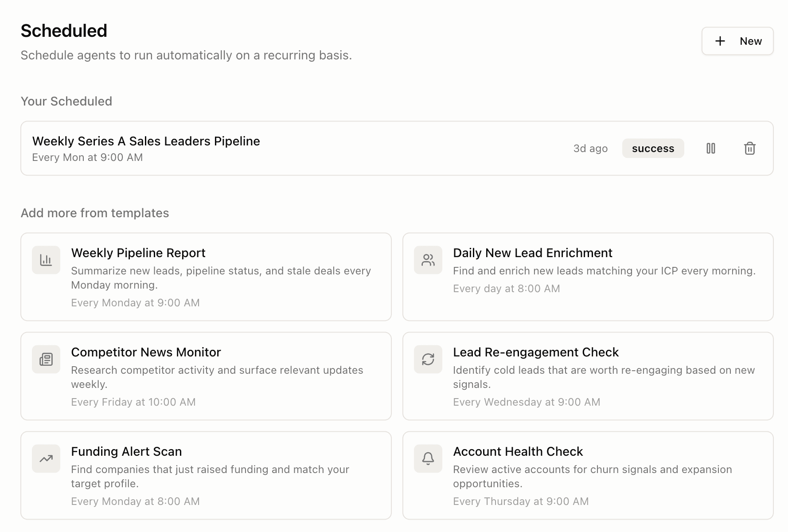Use the Account Health Check template
The image size is (788, 532).
588,475
